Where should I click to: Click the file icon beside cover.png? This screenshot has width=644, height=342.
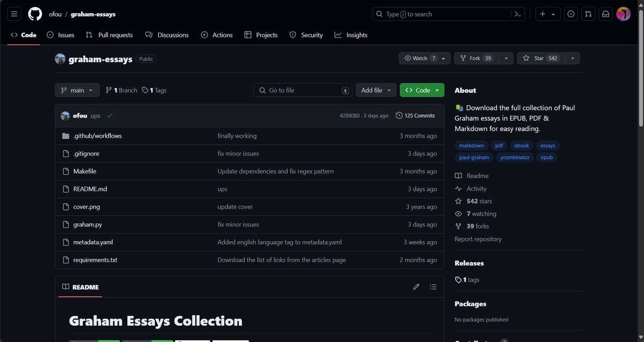pyautogui.click(x=65, y=207)
